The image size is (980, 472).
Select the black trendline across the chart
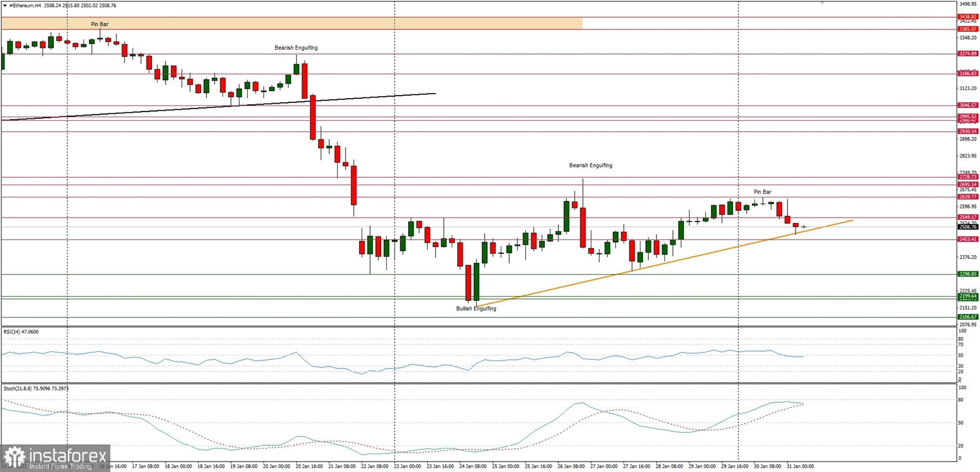[x=218, y=107]
